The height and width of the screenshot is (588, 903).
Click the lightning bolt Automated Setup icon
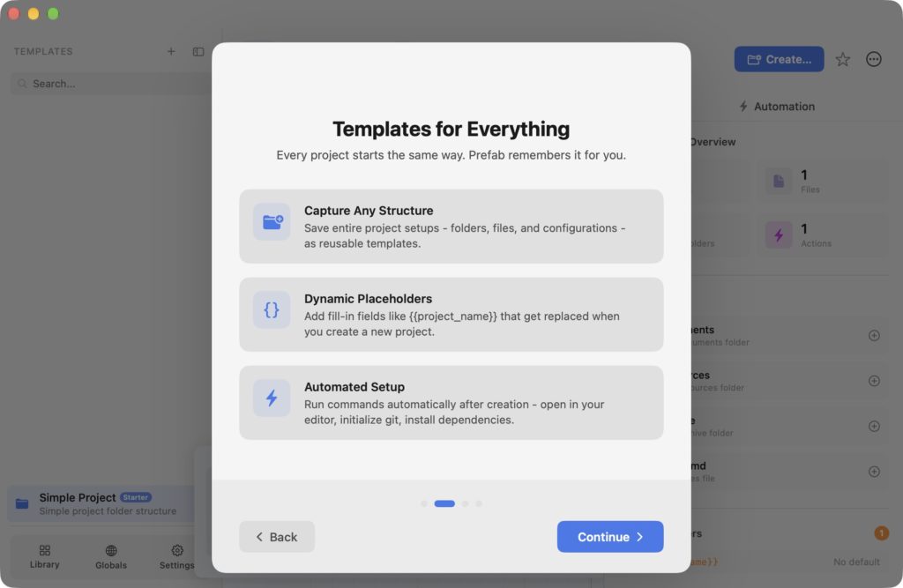pos(272,398)
